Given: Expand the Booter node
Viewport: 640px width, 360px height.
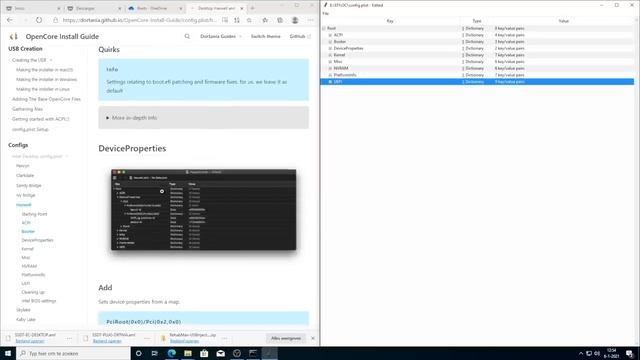Looking at the screenshot, I should [330, 42].
